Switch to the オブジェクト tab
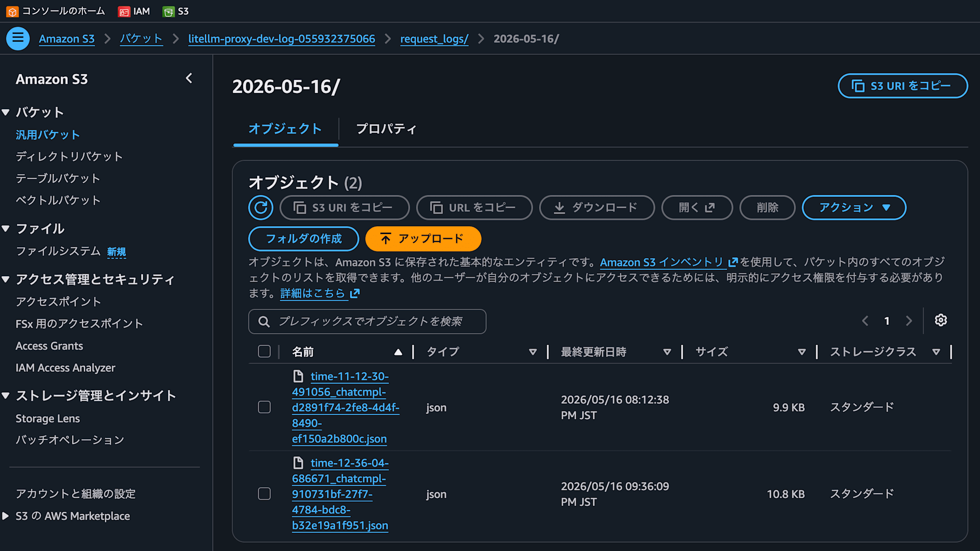The image size is (980, 551). click(285, 129)
